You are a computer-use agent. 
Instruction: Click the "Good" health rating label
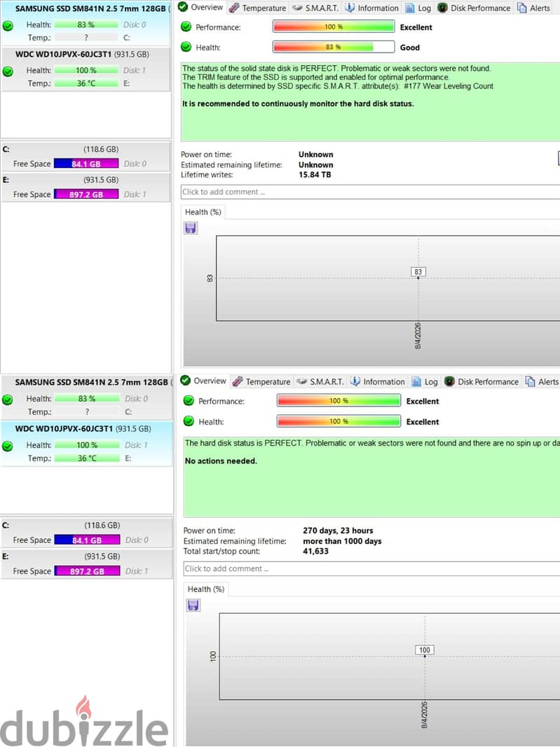coord(410,47)
